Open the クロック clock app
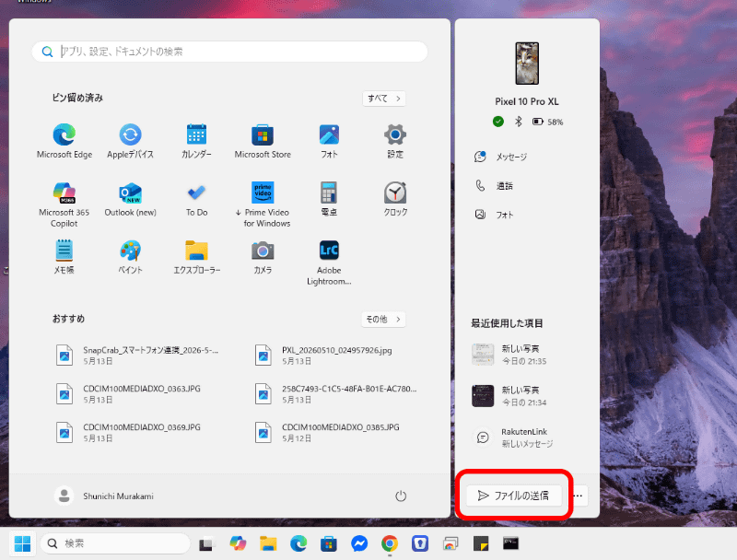This screenshot has width=737, height=560. point(395,199)
